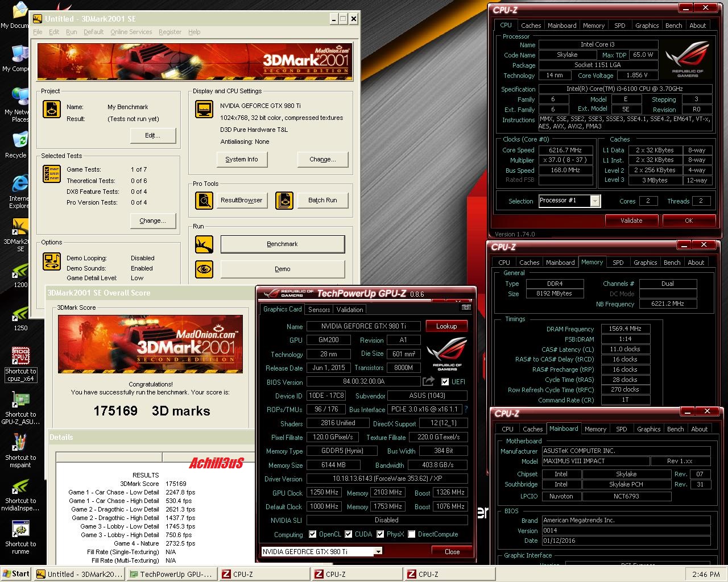Screen dimensions: 728x582
Task: Click the System Info button
Action: coord(241,159)
